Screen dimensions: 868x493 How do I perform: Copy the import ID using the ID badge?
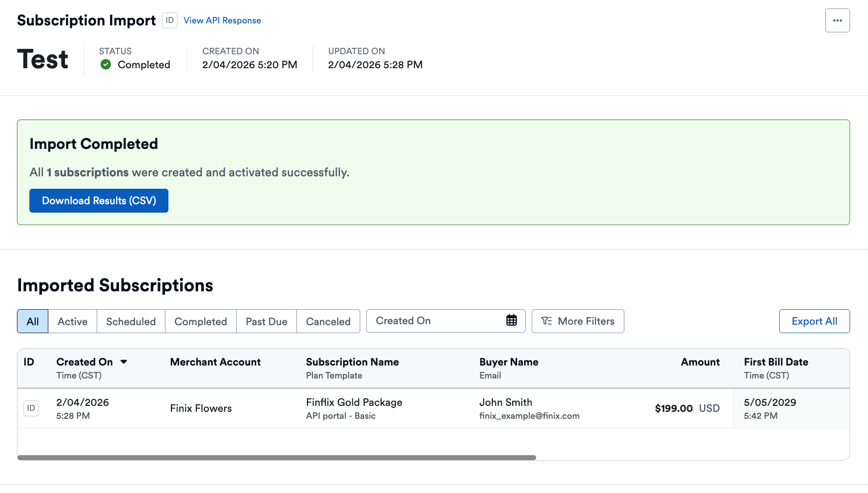tap(169, 20)
